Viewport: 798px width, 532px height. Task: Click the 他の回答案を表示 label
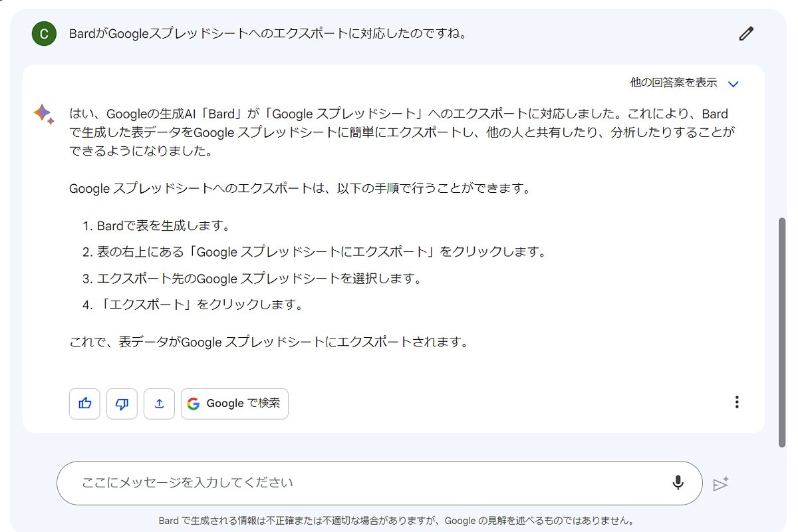pos(673,83)
